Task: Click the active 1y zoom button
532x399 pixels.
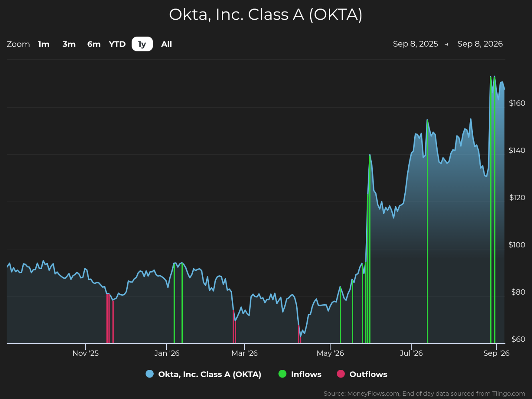Action: pos(142,44)
